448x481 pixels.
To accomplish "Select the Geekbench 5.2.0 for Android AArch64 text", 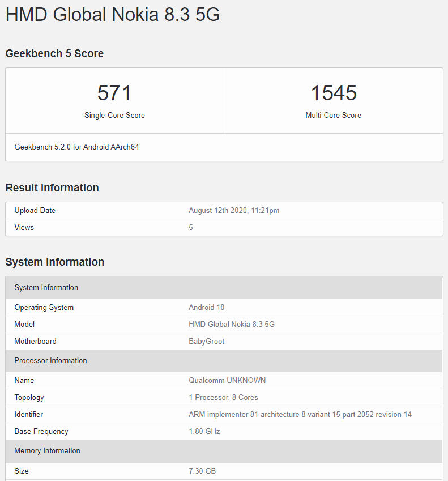I will tap(76, 147).
